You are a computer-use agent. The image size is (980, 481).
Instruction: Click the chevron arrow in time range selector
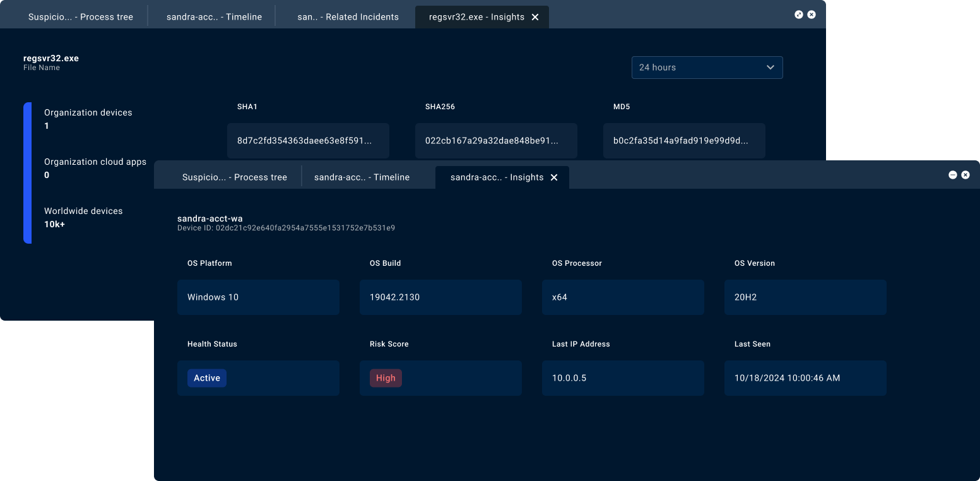(770, 68)
